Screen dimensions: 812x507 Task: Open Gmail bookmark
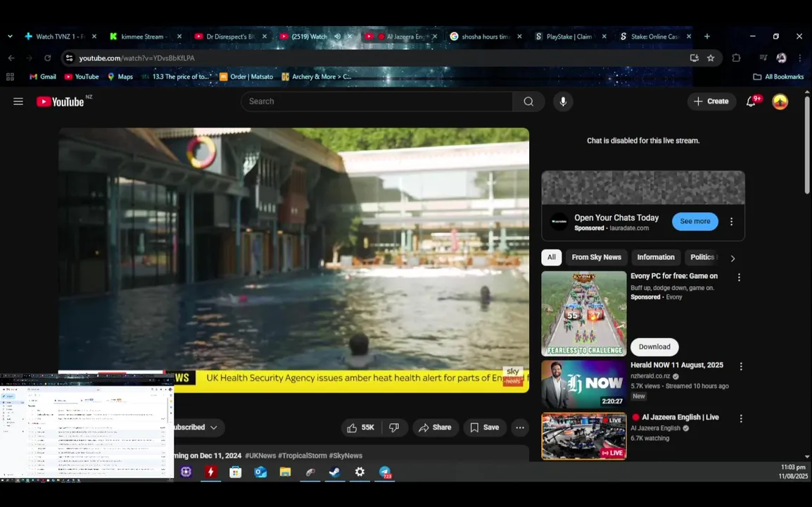(x=42, y=77)
